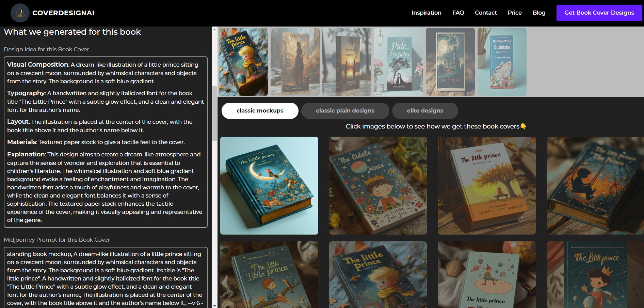The image size is (644, 308).
Task: Click the 'Layout' heading text
Action: pyautogui.click(x=18, y=122)
